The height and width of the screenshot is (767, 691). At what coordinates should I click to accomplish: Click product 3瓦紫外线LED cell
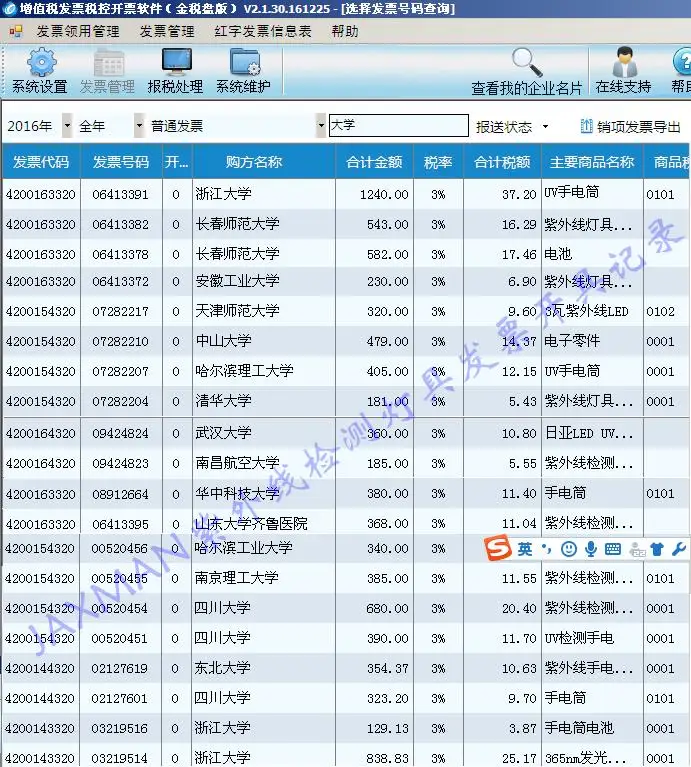[x=592, y=311]
